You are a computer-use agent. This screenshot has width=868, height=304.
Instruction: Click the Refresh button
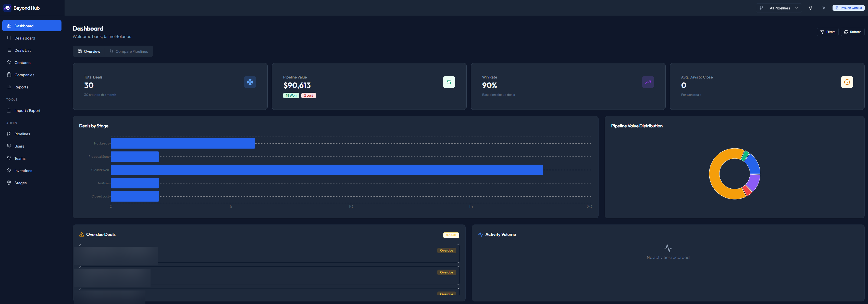click(852, 32)
